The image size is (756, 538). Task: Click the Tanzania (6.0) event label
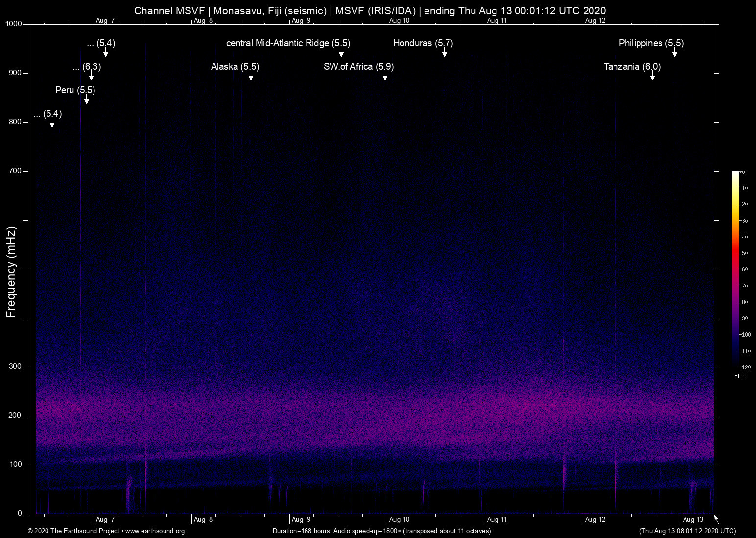point(632,67)
